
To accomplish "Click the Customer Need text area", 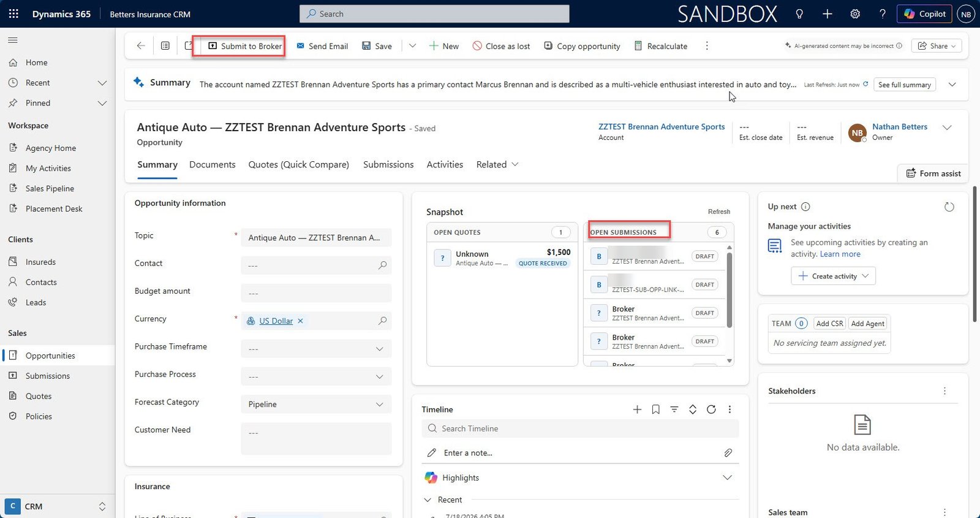I will pyautogui.click(x=316, y=438).
